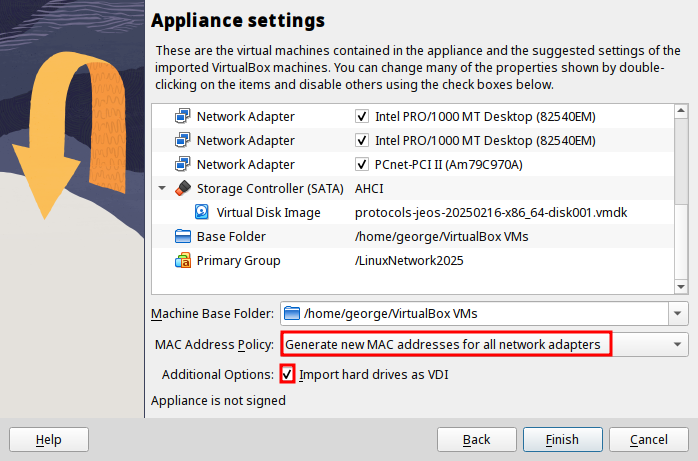
Task: Select the protocols-jeos disk image filename row
Action: pyautogui.click(x=490, y=212)
